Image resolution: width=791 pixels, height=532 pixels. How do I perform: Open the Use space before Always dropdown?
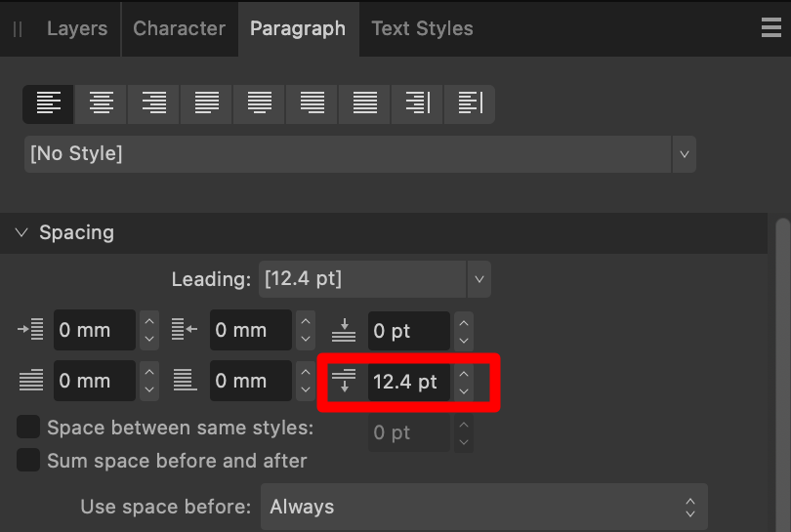tap(484, 507)
